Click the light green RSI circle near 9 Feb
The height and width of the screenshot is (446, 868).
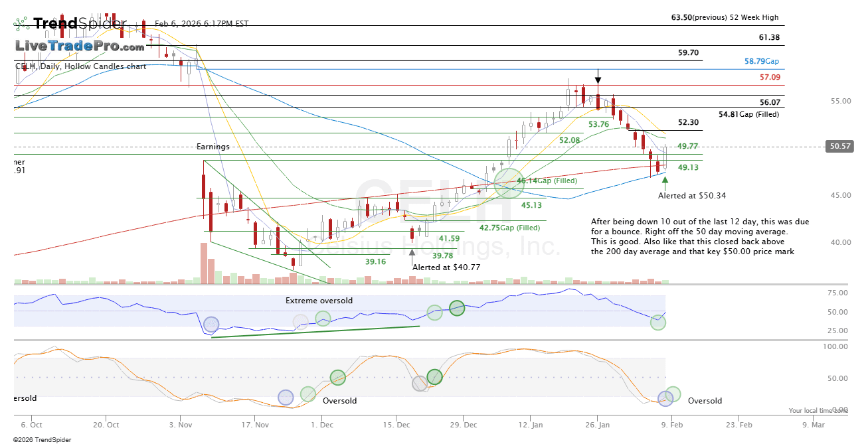[x=658, y=323]
